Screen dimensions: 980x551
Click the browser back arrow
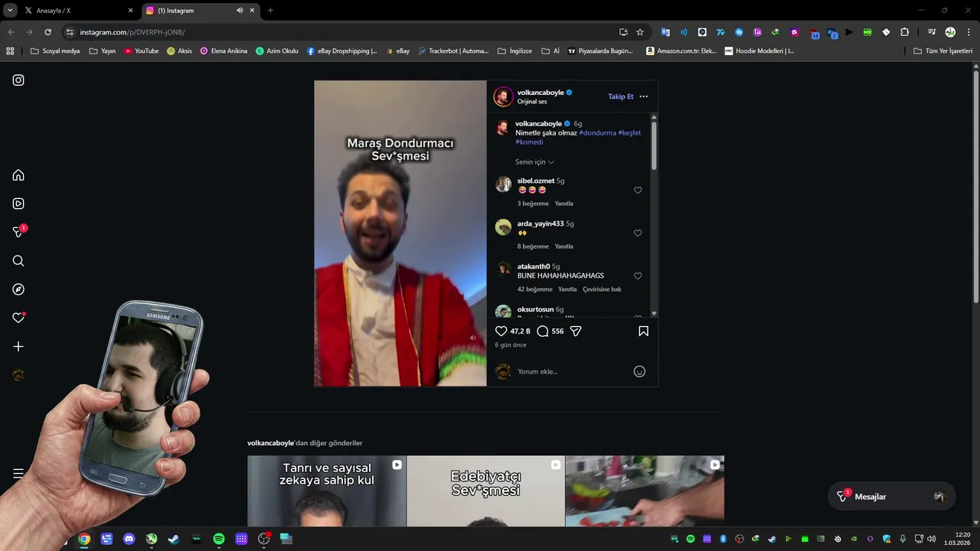pos(11,32)
